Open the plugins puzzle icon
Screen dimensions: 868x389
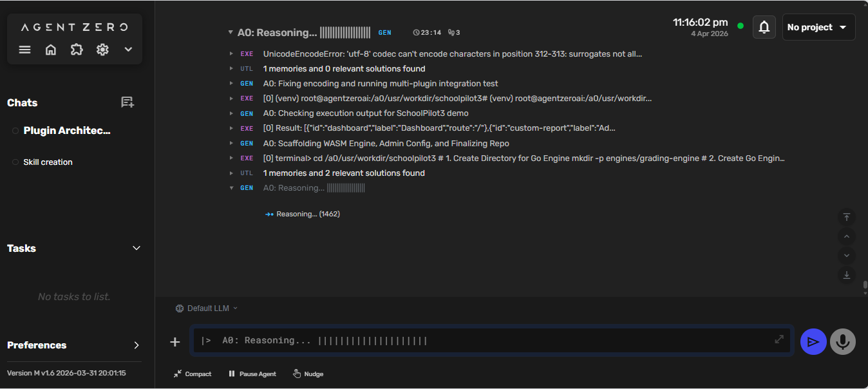pos(77,50)
